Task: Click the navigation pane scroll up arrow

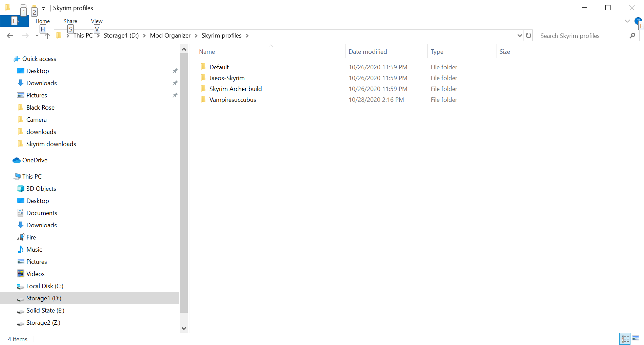Action: coord(184,49)
